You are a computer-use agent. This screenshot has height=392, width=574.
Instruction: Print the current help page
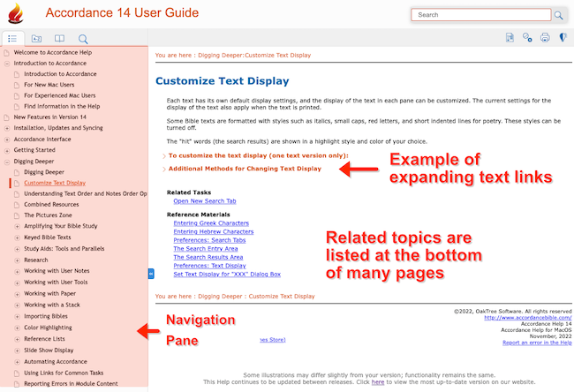545,38
